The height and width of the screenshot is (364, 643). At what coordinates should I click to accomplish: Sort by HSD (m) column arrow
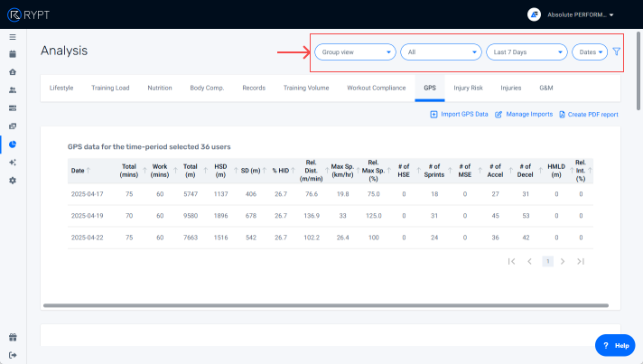pyautogui.click(x=236, y=171)
